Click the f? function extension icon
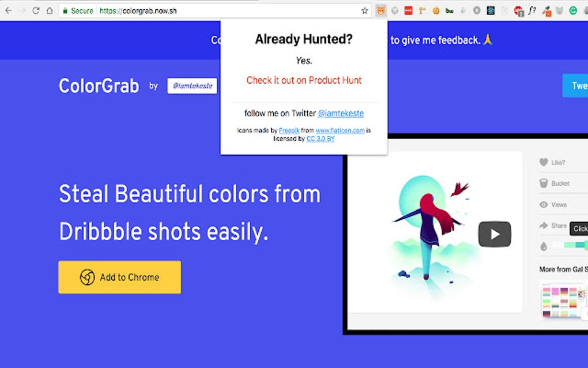The image size is (588, 368). pos(531,10)
